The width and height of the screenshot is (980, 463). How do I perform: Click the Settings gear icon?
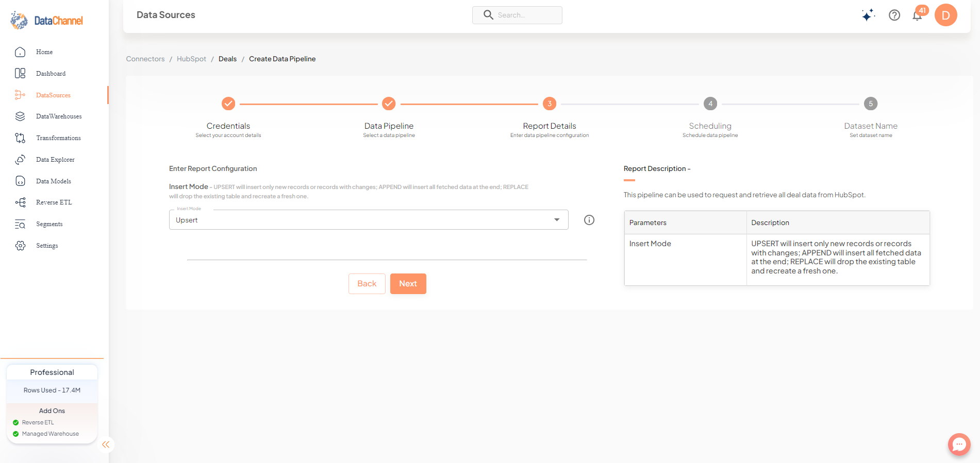pos(20,246)
